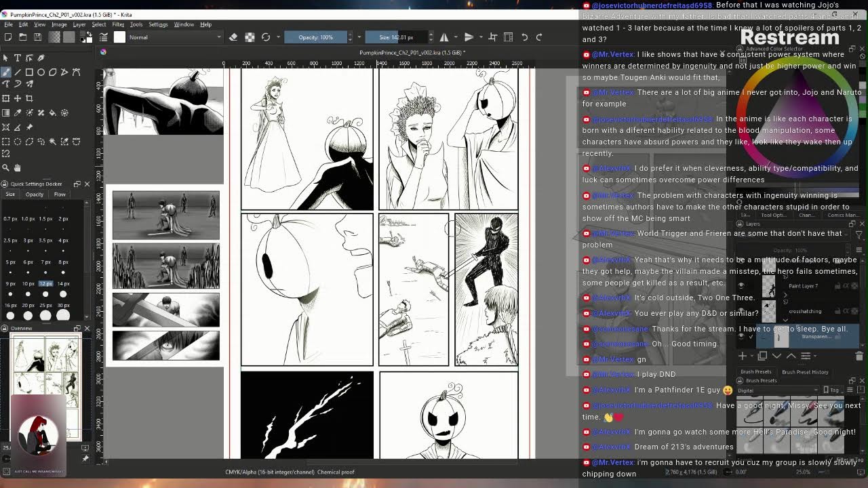The width and height of the screenshot is (868, 488).
Task: Open the blending mode Normal dropdown
Action: (175, 37)
